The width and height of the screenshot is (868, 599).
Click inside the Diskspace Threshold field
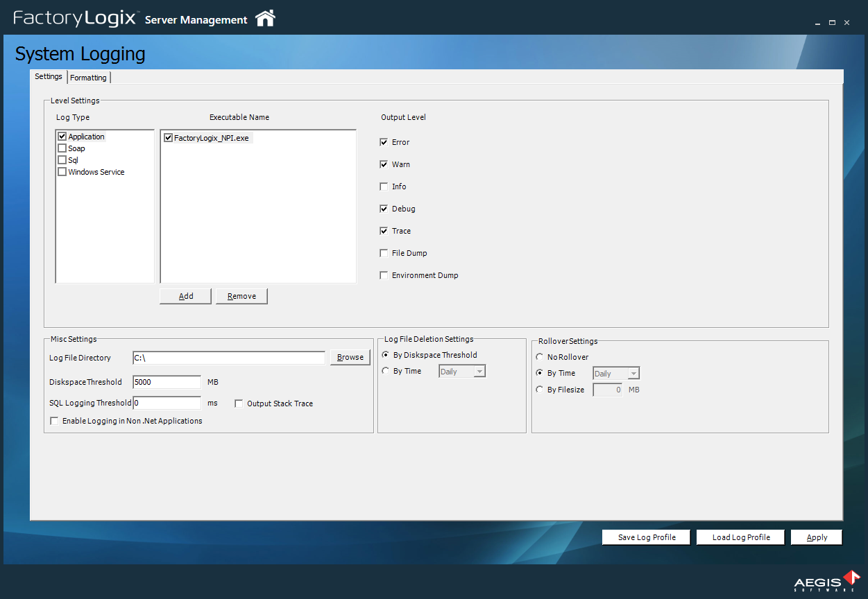(167, 382)
